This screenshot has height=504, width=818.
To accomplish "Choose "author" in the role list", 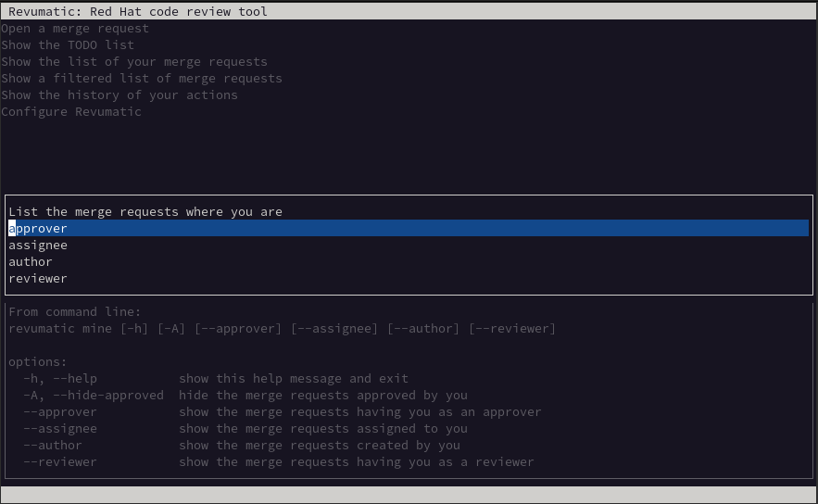I will coord(31,262).
